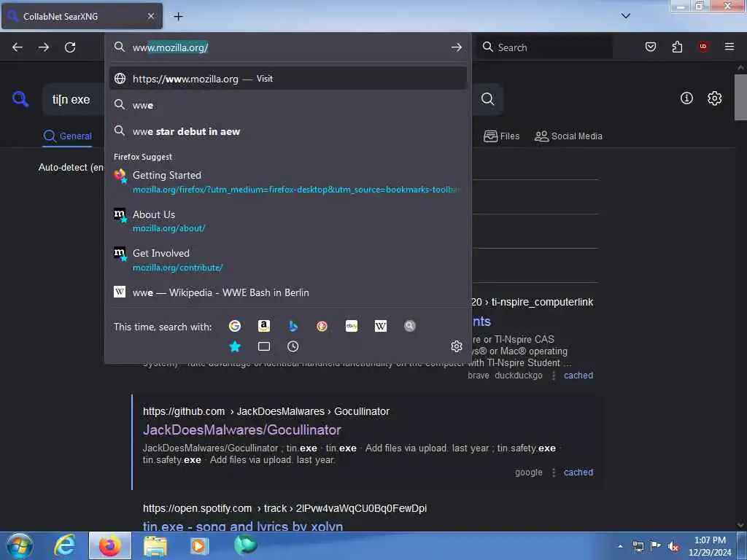This screenshot has height=560, width=747.
Task: Close the CollabNet SearXNG tab
Action: 151,16
